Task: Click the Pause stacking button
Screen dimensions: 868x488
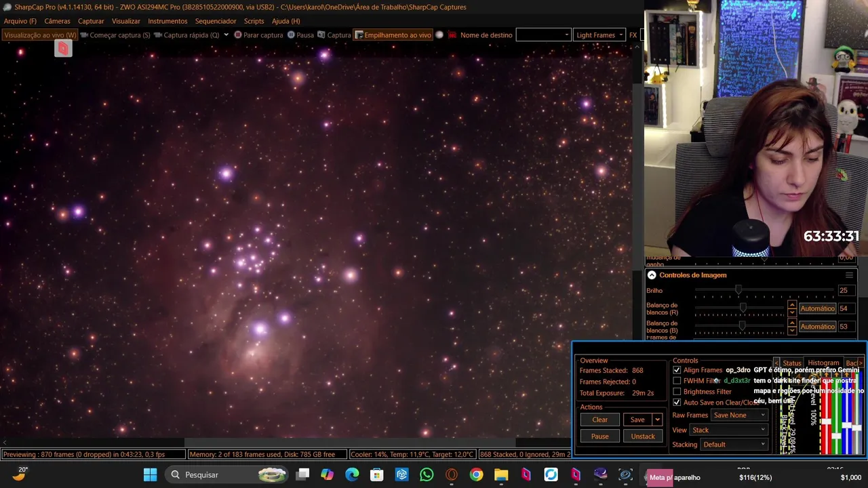Action: click(599, 436)
